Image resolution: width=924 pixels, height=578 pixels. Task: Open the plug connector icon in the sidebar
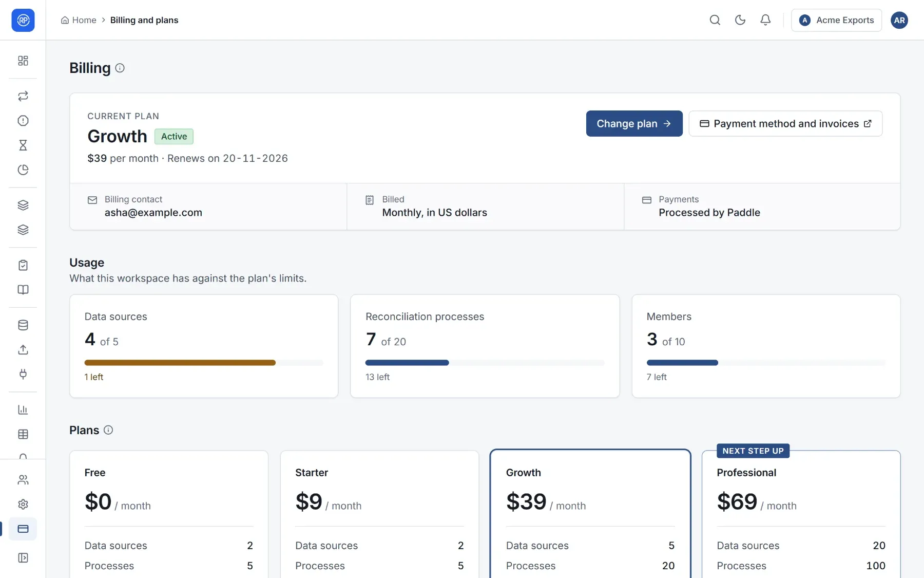(23, 375)
